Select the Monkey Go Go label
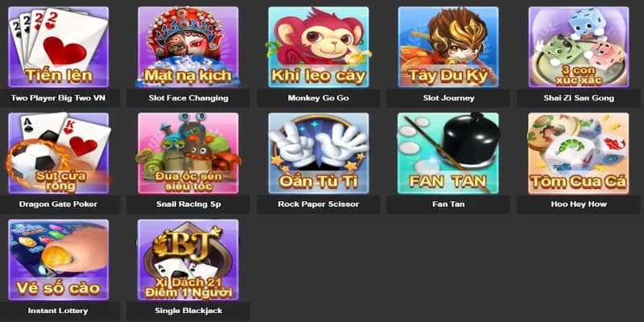 318,98
